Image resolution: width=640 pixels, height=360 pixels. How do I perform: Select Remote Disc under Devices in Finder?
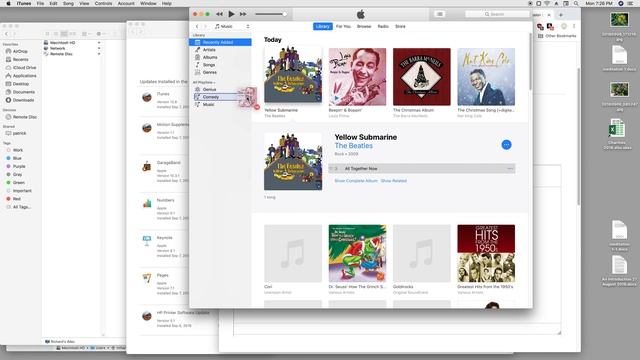[x=24, y=117]
